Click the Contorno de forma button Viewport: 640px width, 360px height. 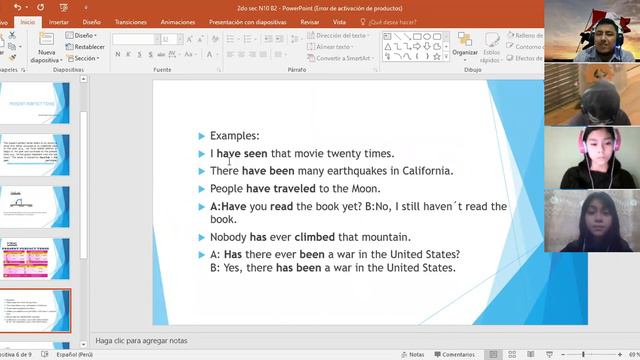(x=525, y=47)
